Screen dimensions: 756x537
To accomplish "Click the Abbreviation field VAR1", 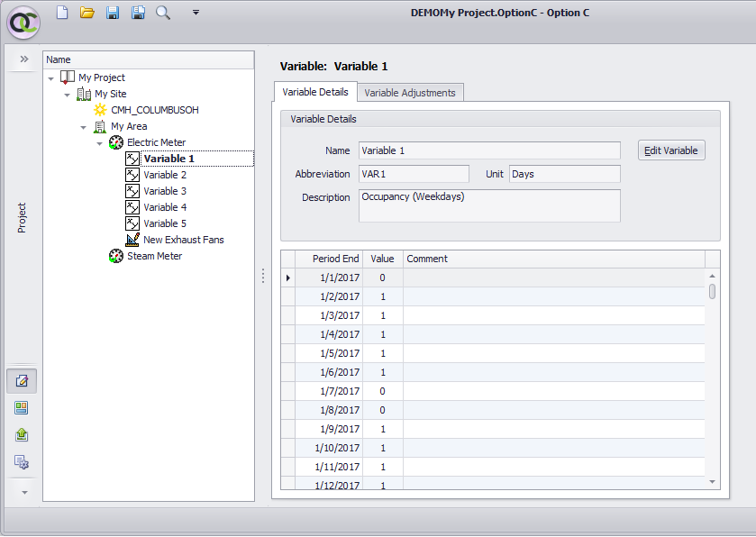I will [x=414, y=174].
